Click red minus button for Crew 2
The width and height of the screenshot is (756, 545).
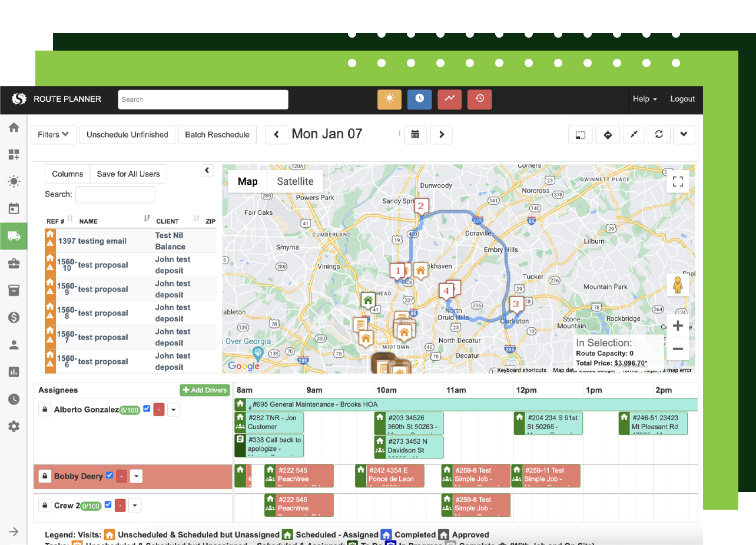120,506
